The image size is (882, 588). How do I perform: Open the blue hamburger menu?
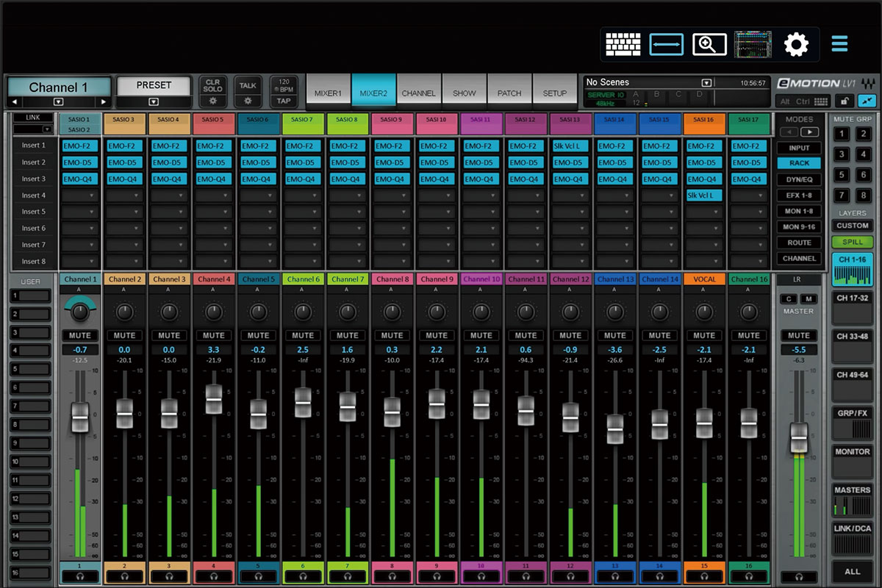[839, 44]
